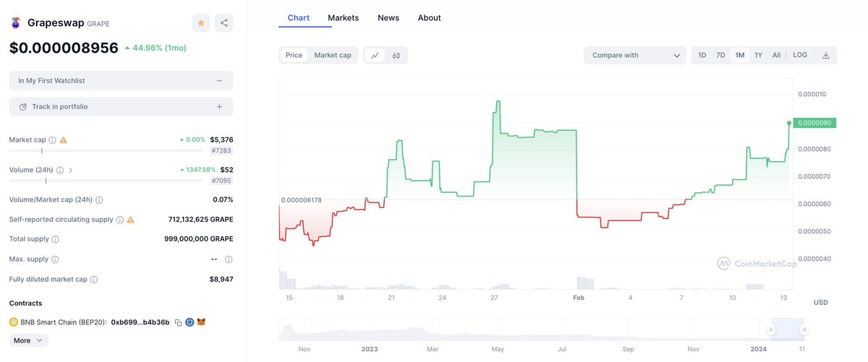Switch to the Markets tab

(343, 17)
